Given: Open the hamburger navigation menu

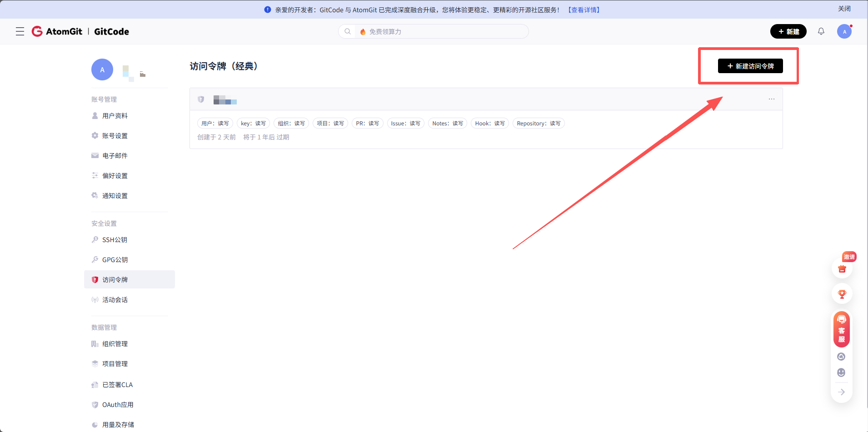Looking at the screenshot, I should click(20, 31).
